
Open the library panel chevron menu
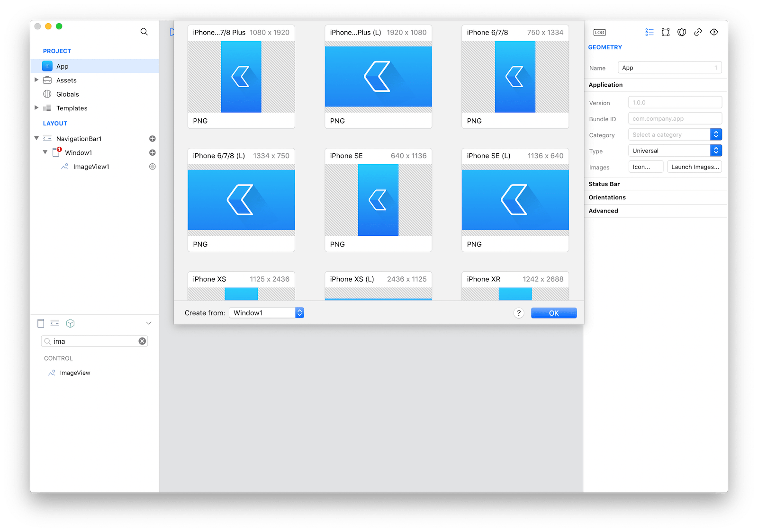point(149,323)
